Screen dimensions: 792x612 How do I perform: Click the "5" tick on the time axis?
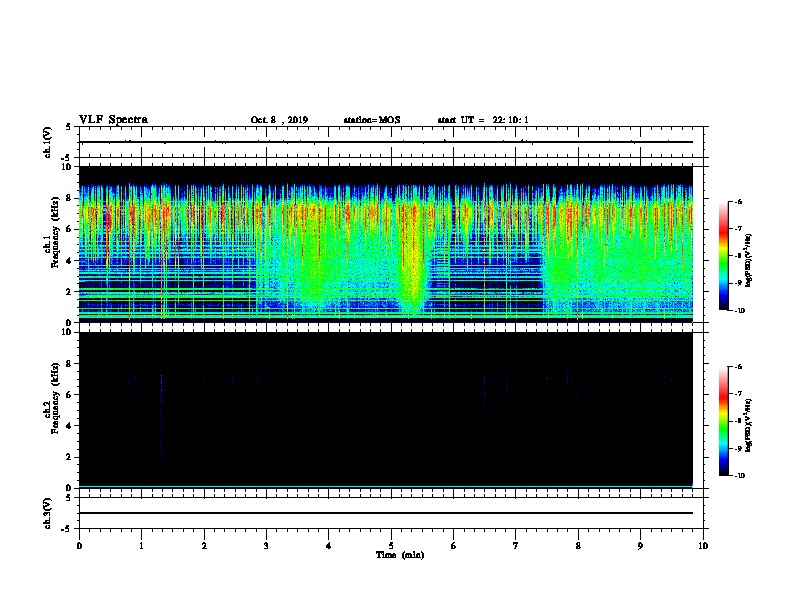[391, 546]
